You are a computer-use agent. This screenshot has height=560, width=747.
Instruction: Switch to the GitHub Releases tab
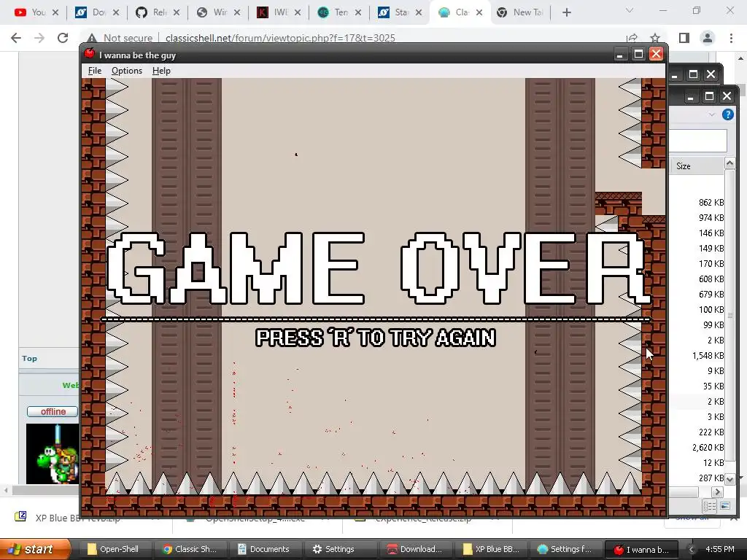(158, 12)
